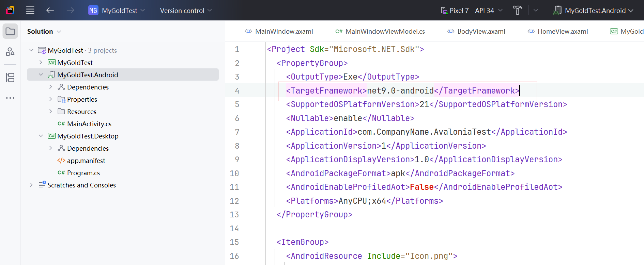Select MainActivity.cs in the solution tree
Screen dimensions: 644x265
click(89, 124)
